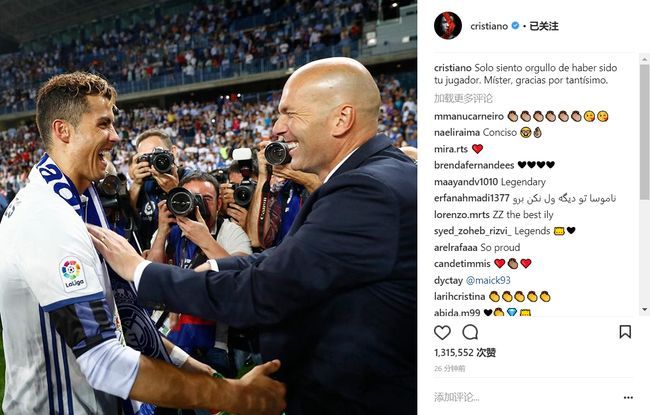Expand earlier comments with 加载更多评论
Viewport: 650px width, 415px height.
click(463, 98)
